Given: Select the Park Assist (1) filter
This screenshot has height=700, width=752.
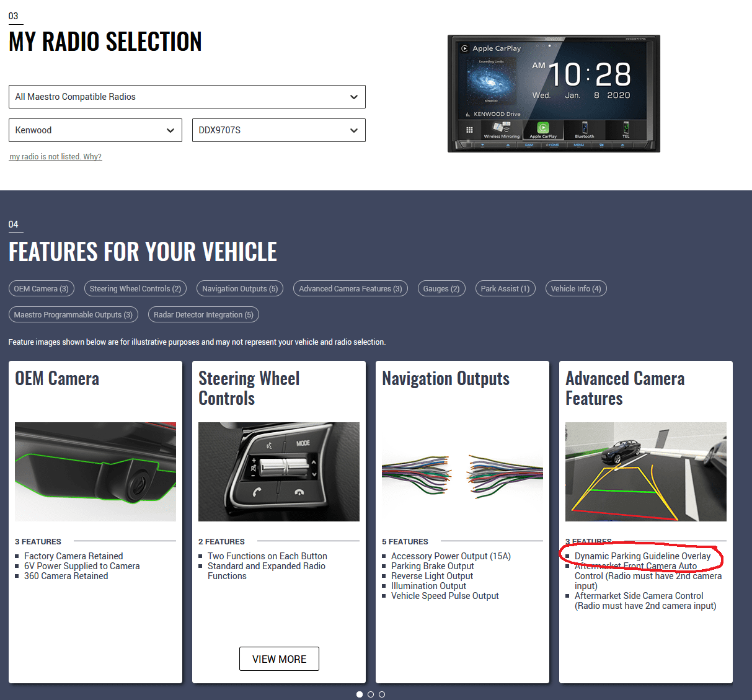Looking at the screenshot, I should (505, 288).
